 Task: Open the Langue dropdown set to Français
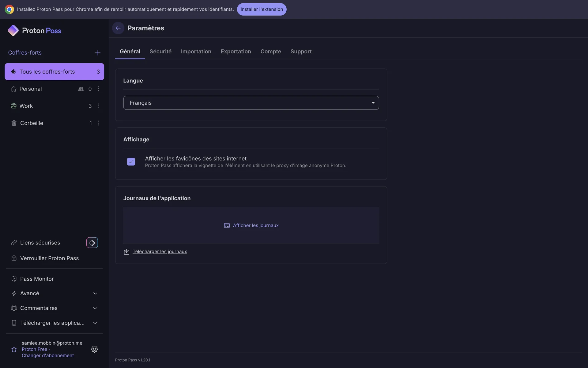tap(251, 103)
